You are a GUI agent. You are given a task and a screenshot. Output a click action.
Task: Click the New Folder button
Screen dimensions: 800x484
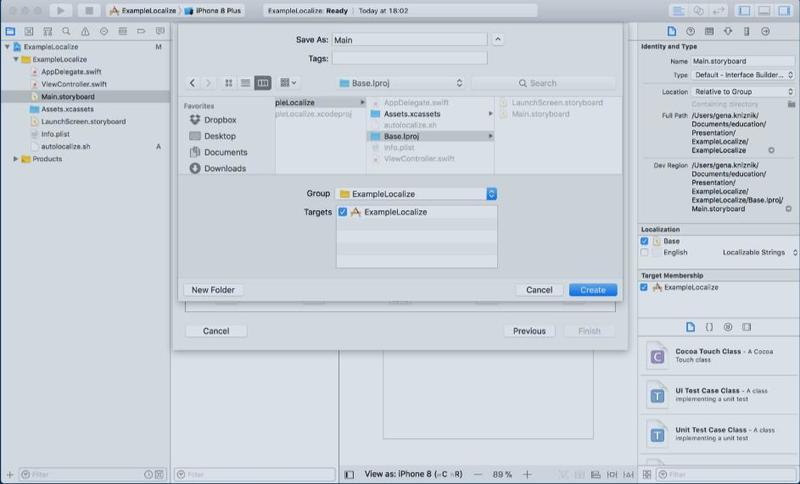click(x=213, y=290)
